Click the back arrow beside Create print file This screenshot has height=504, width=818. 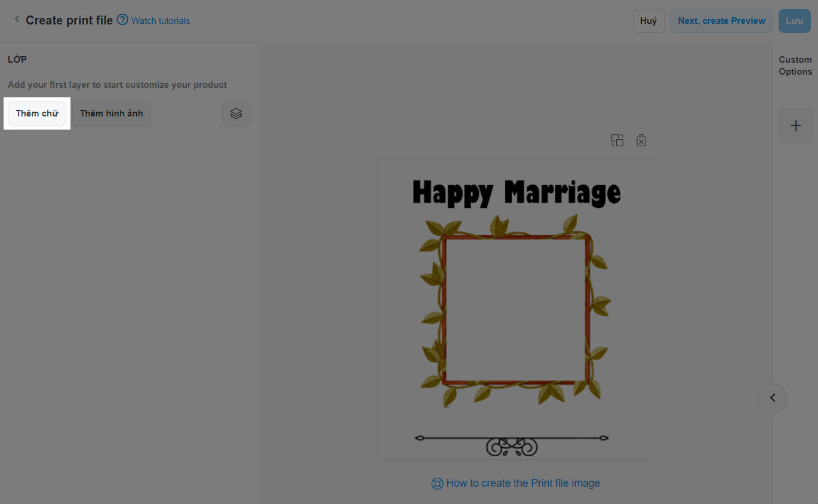pyautogui.click(x=17, y=20)
